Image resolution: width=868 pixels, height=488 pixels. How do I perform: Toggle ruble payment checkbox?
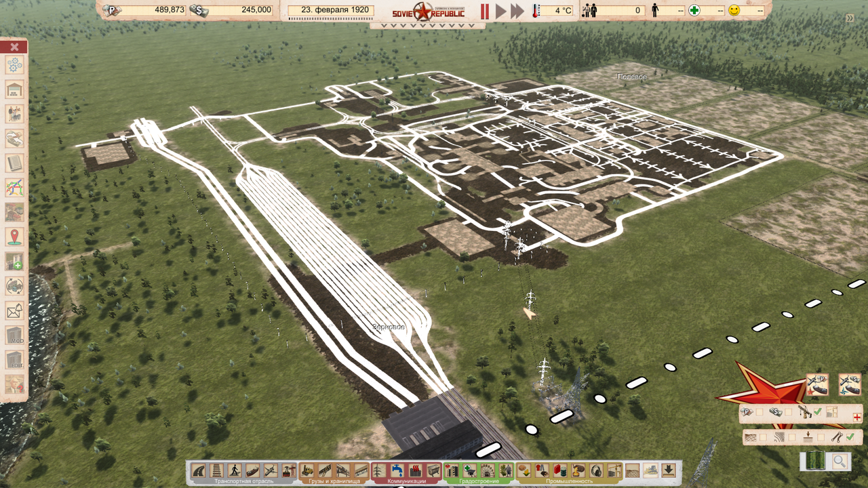click(x=759, y=412)
